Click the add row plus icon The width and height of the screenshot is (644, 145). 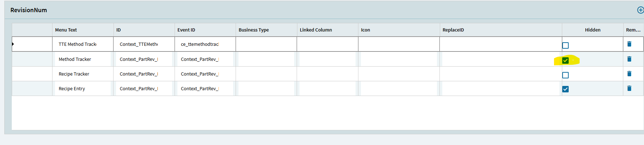click(x=640, y=10)
